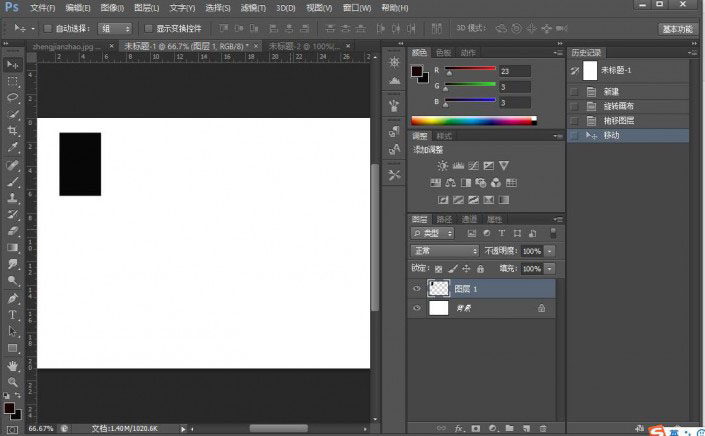Select the Zoom magnifier tool
This screenshot has height=436, width=705.
pos(13,382)
